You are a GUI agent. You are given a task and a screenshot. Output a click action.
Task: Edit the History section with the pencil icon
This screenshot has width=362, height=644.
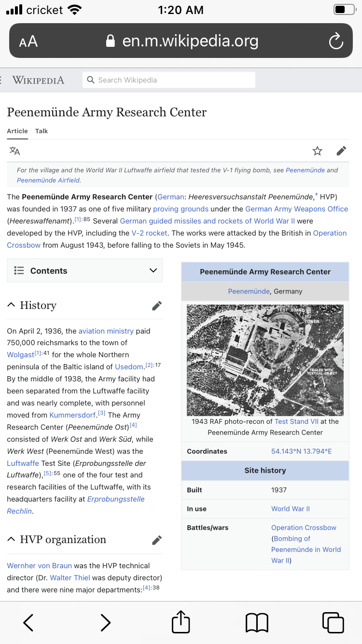pyautogui.click(x=157, y=306)
